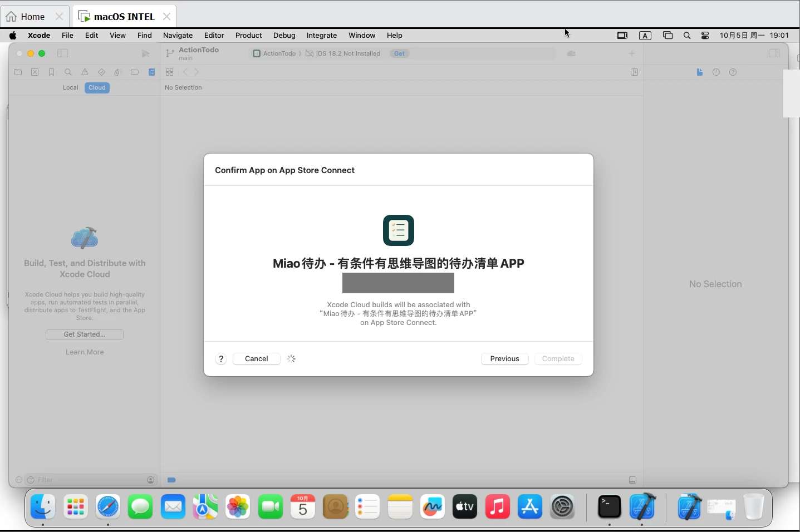
Task: Go forward with the editor forward chevron
Action: coord(197,72)
